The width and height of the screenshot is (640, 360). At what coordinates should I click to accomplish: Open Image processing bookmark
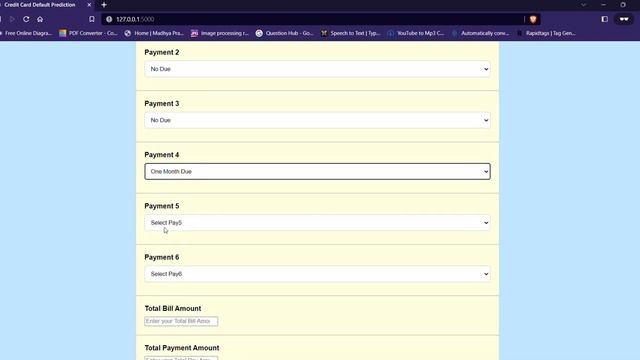[220, 33]
